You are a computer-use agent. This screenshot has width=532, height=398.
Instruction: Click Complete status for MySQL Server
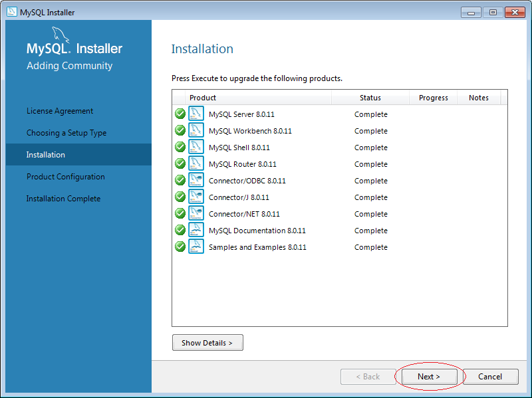click(371, 114)
